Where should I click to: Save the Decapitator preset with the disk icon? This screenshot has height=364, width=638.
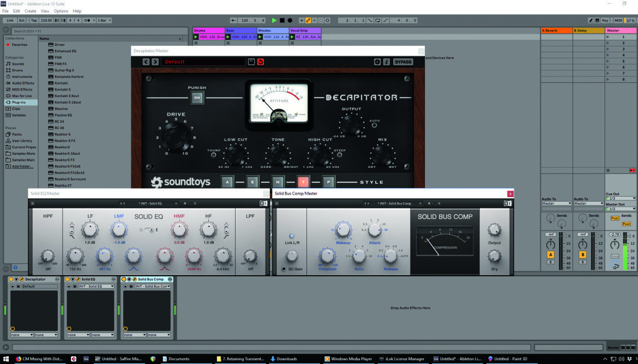(251, 62)
